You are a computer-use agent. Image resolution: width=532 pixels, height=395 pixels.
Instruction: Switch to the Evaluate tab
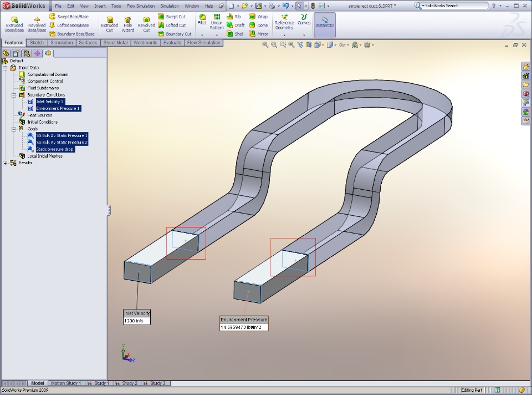[x=172, y=43]
